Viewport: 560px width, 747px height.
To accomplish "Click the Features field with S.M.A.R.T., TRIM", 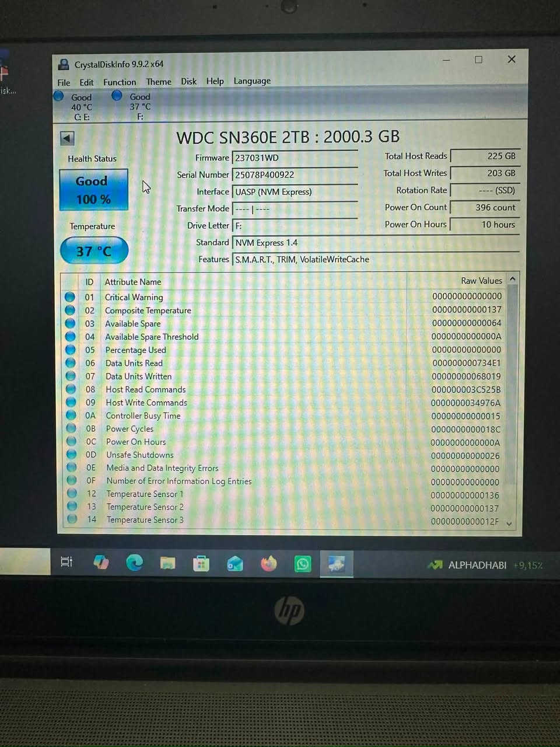I will coord(376,259).
